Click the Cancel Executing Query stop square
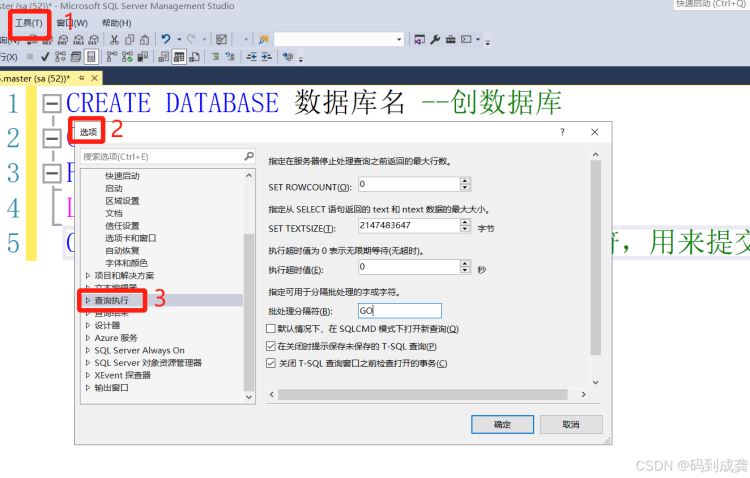 [x=30, y=57]
